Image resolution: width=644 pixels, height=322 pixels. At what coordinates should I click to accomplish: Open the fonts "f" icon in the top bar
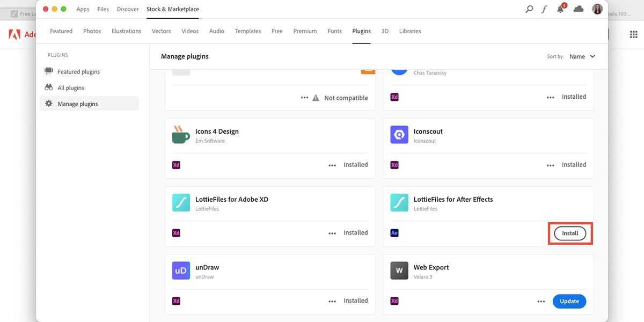coord(544,9)
